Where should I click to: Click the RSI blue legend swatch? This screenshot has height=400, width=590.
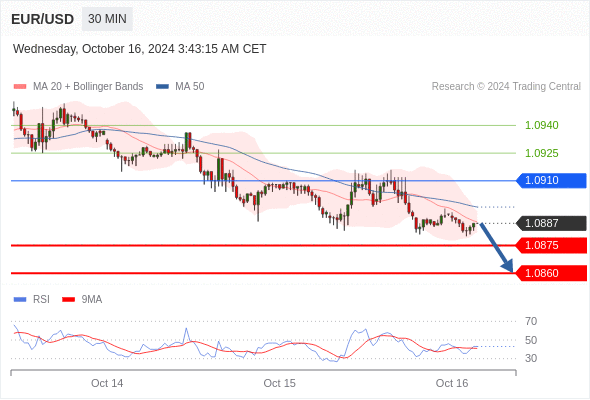click(x=20, y=300)
